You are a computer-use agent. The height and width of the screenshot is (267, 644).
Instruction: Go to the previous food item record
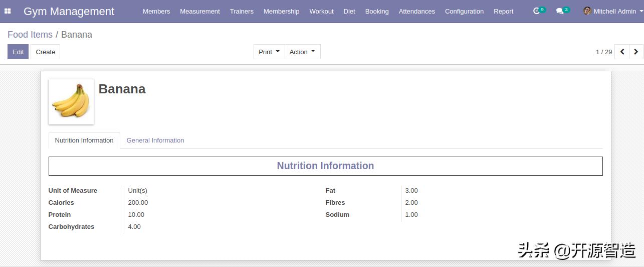pyautogui.click(x=622, y=52)
